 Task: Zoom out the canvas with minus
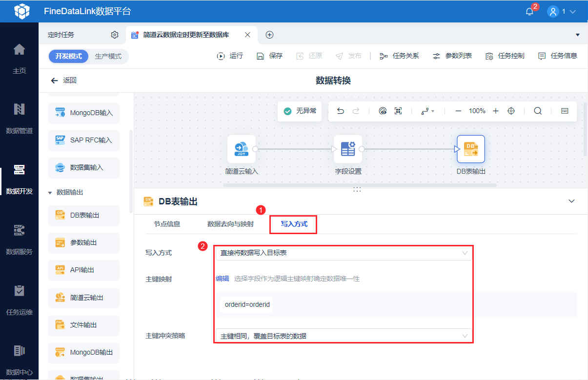click(458, 111)
